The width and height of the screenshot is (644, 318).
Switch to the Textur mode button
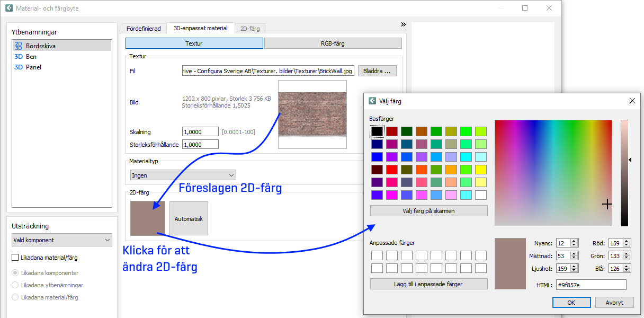click(x=194, y=43)
